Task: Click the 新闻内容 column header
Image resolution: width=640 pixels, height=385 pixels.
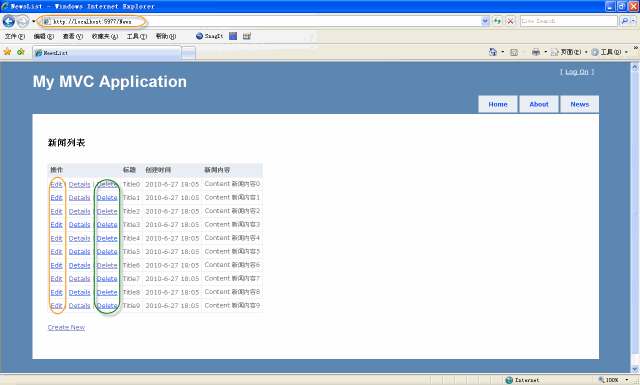Action: [x=217, y=170]
